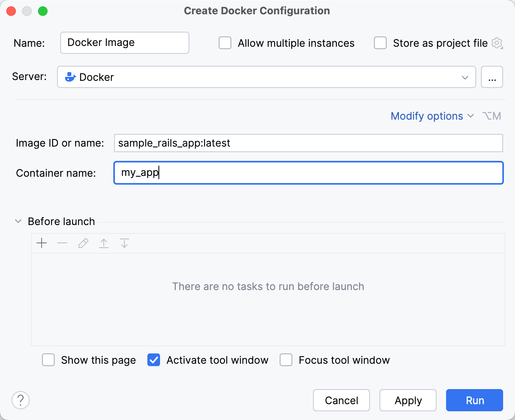Open the Server dropdown list

(465, 77)
